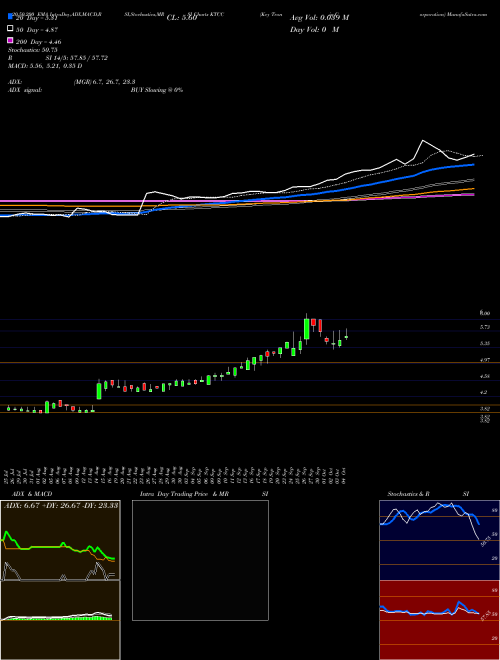This screenshot has height=660, width=500.
Task: Select the 'Day Vol: 0 M' text
Action: click(x=314, y=29)
